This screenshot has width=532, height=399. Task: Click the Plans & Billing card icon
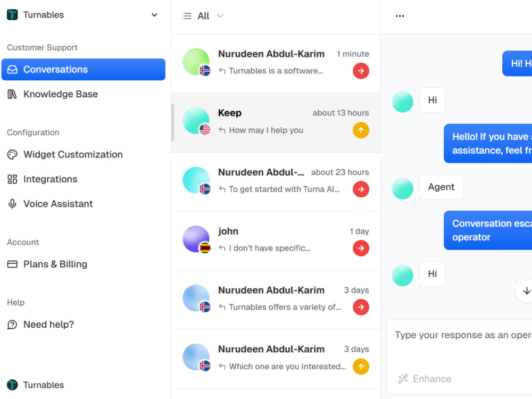pos(12,264)
